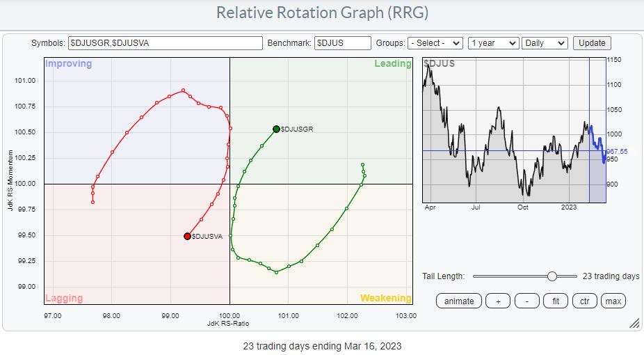Click the plus zoom-in button

[x=498, y=301]
